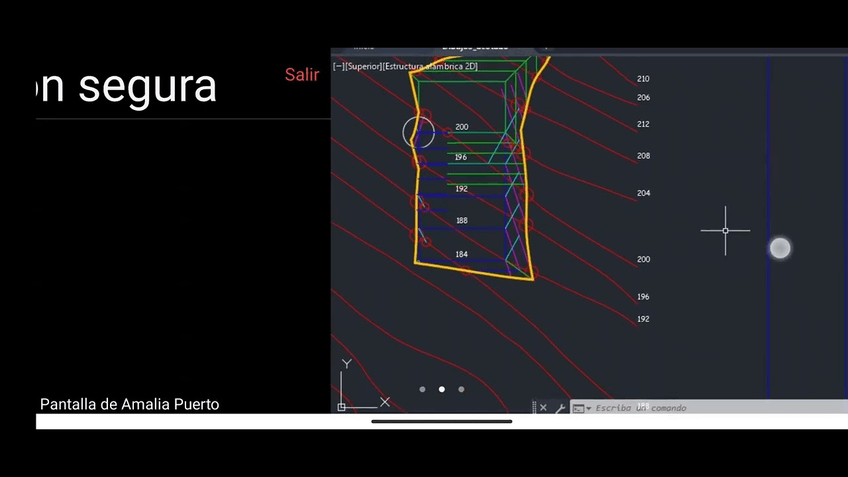Image resolution: width=848 pixels, height=477 pixels.
Task: Click the 212 contour elevation label
Action: click(x=643, y=125)
